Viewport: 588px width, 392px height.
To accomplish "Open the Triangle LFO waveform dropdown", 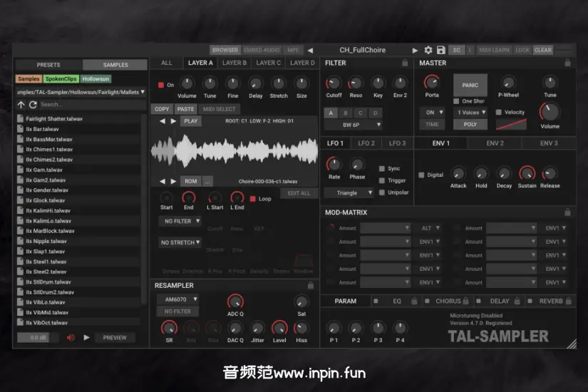I will click(349, 193).
